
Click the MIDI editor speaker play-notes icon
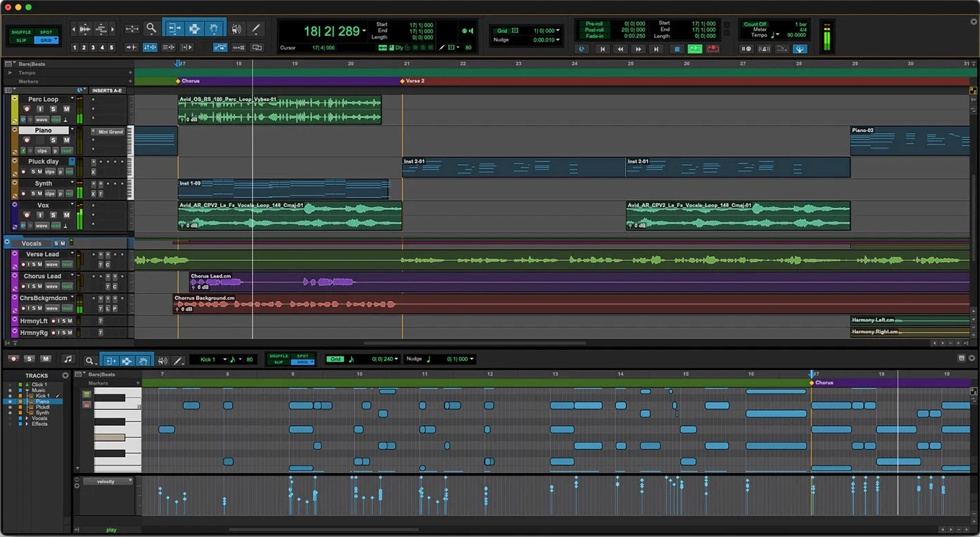(x=162, y=360)
